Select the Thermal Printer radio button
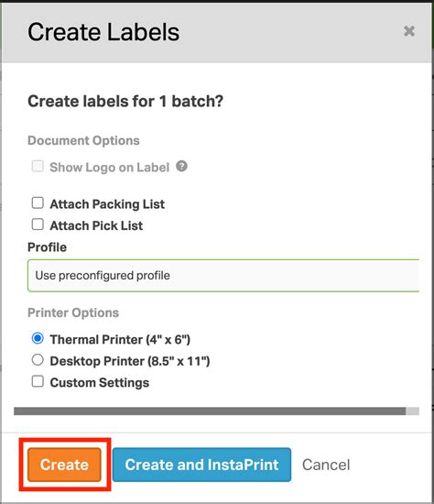This screenshot has height=504, width=434. coord(38,338)
